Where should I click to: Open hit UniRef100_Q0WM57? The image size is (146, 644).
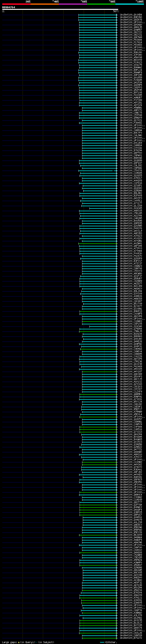131,30
